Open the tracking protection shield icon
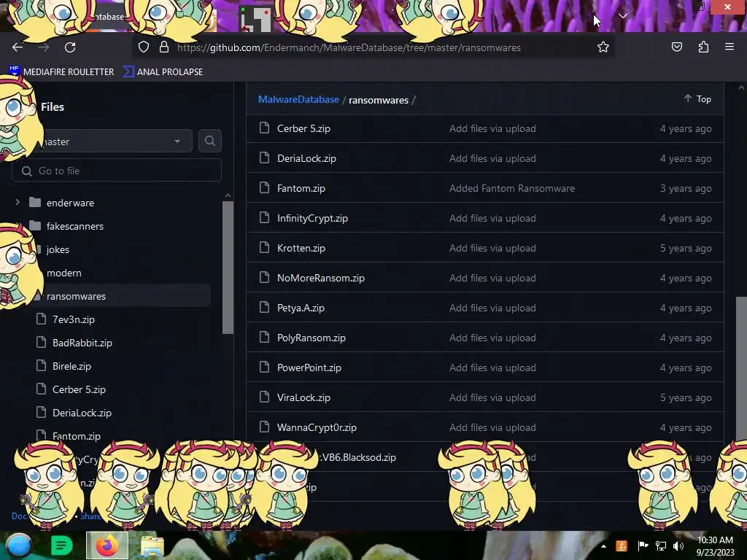The width and height of the screenshot is (747, 560). tap(144, 47)
